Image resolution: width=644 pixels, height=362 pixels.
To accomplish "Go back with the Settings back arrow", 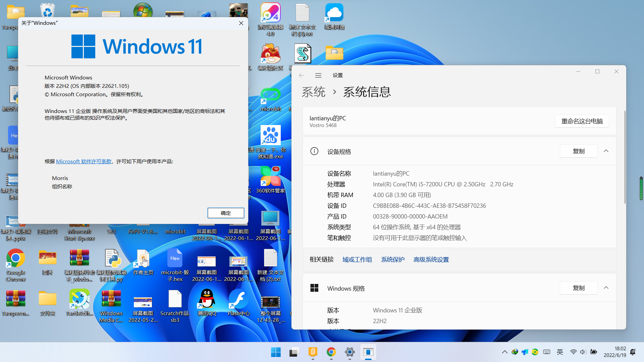I will coord(301,75).
